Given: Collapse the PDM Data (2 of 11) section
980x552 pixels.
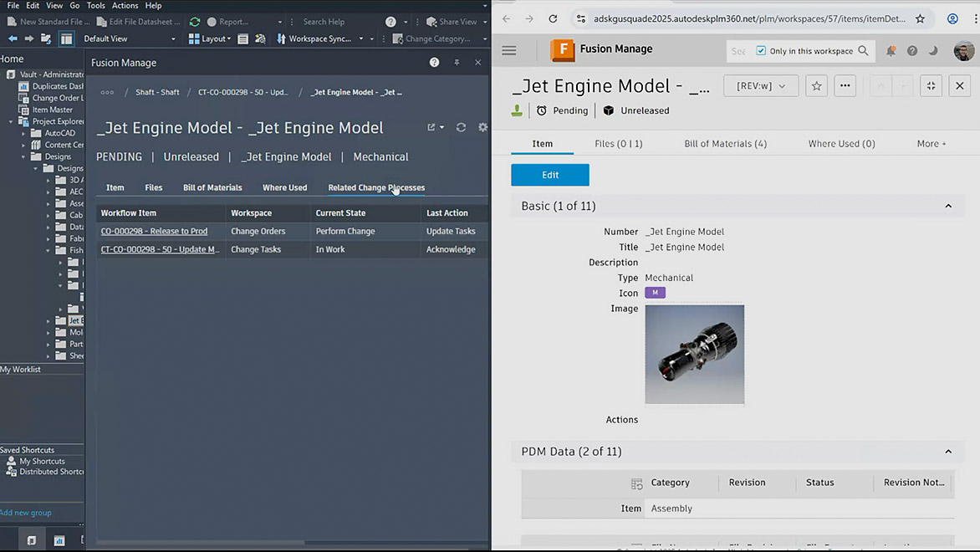Looking at the screenshot, I should 948,452.
